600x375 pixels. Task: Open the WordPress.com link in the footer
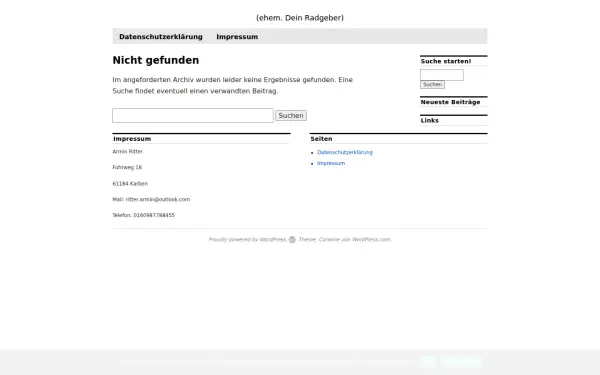click(x=371, y=240)
